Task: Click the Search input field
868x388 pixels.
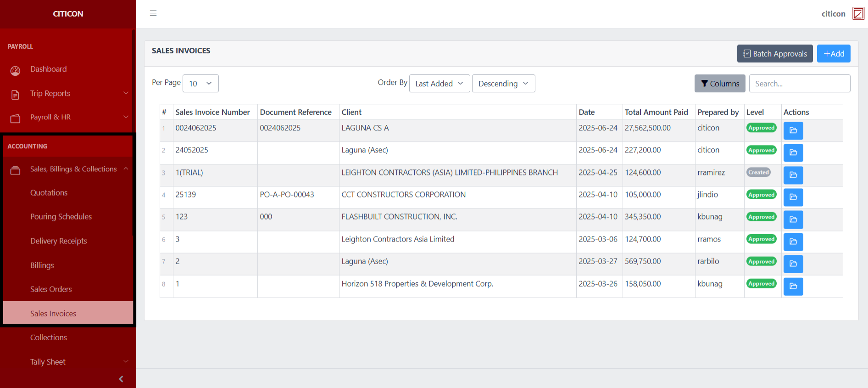Action: 800,84
